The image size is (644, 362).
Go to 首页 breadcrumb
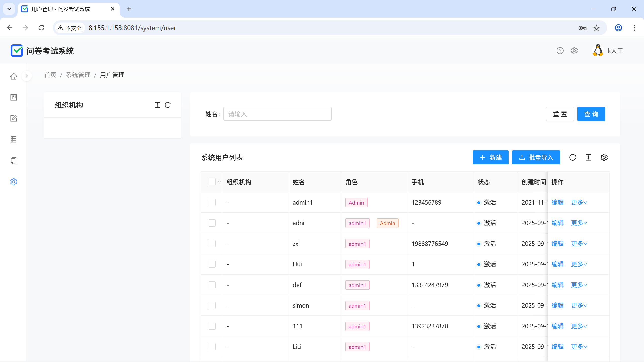pos(50,75)
